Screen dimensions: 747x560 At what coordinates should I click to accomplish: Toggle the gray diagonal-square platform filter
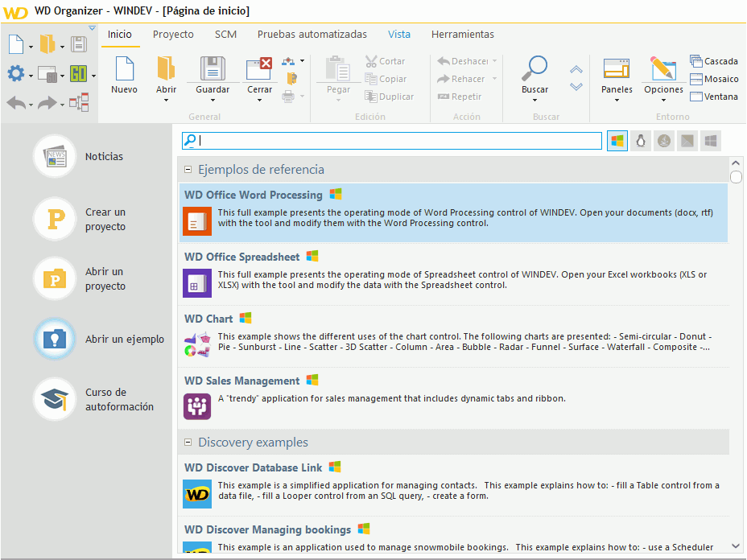687,141
